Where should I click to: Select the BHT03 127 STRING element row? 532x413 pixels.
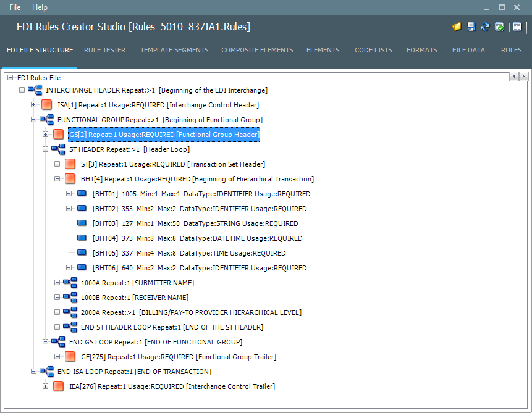[x=195, y=223]
